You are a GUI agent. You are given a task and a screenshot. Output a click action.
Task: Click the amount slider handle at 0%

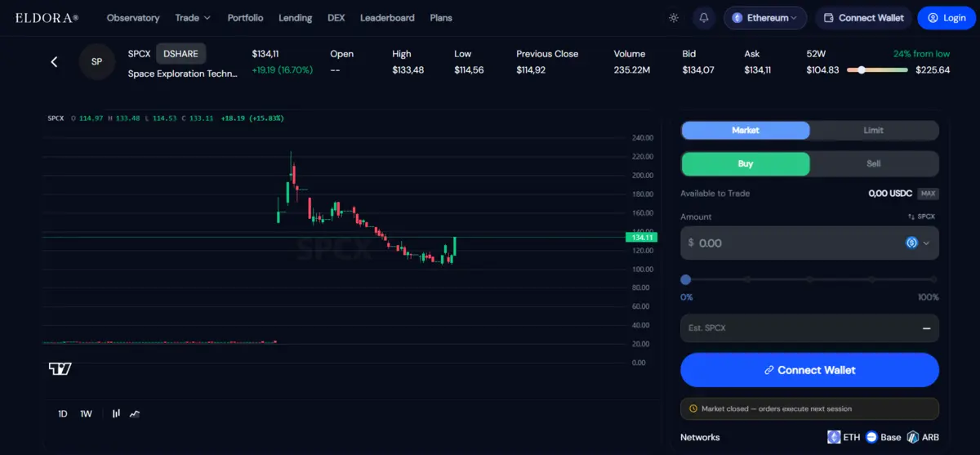pos(686,279)
